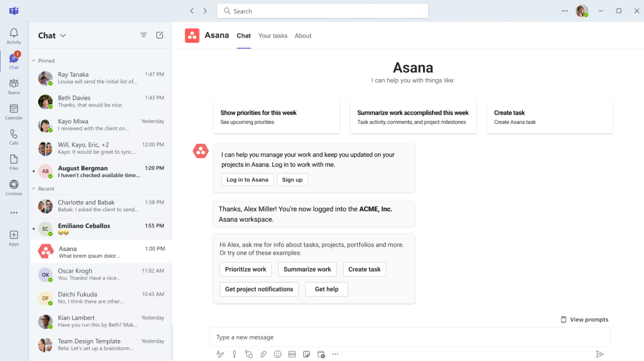Attach a file to the message

coord(263,354)
